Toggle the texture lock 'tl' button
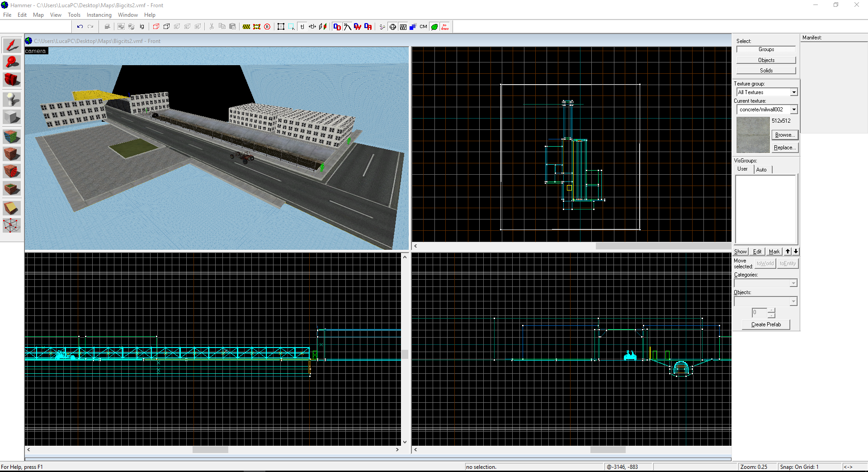The width and height of the screenshot is (868, 472). [x=302, y=27]
